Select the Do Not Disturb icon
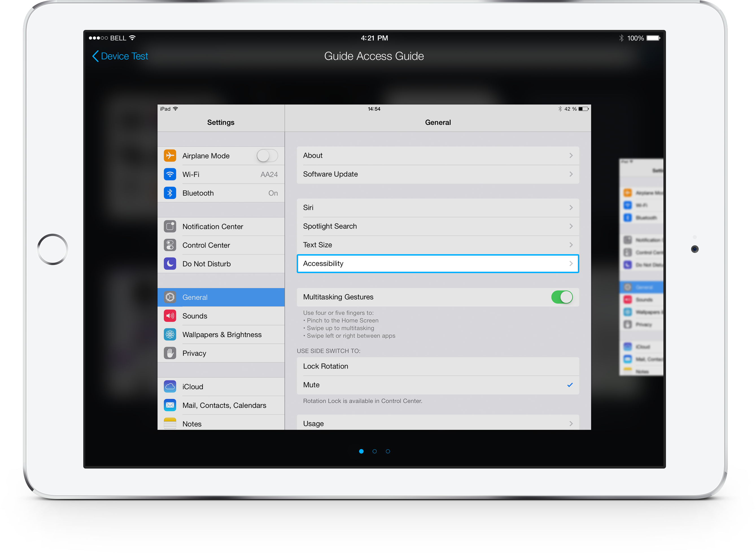 [172, 263]
